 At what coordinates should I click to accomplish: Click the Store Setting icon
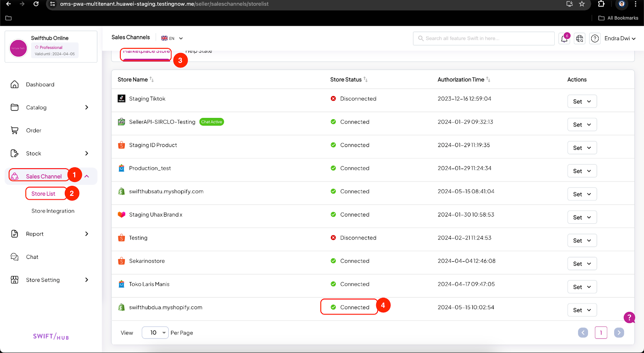pyautogui.click(x=14, y=280)
